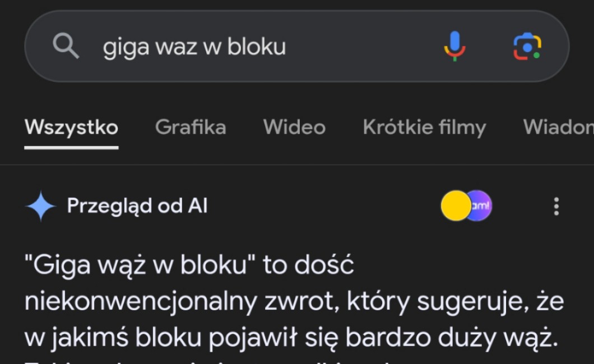Image resolution: width=594 pixels, height=364 pixels.
Task: Click the white underline beneath Wszystko
Action: tap(71, 148)
